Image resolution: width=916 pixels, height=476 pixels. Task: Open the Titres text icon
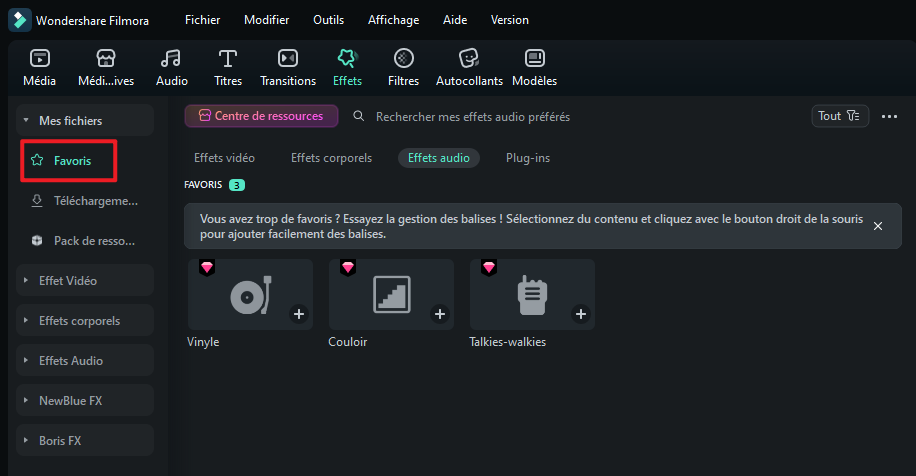click(228, 58)
